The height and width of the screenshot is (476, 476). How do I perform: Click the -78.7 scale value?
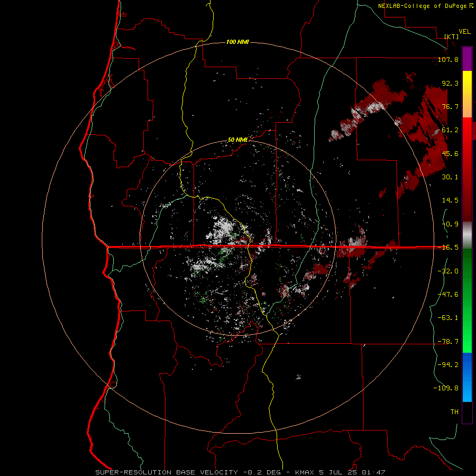click(448, 342)
